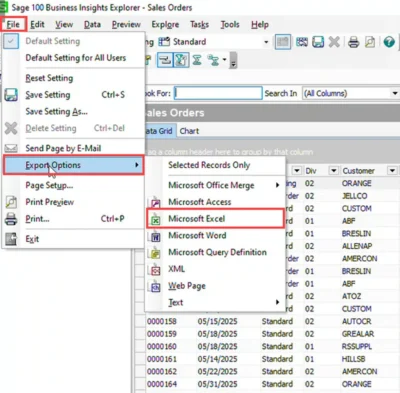This screenshot has height=393, width=400.
Task: Expand the Text export submenu
Action: pos(215,303)
